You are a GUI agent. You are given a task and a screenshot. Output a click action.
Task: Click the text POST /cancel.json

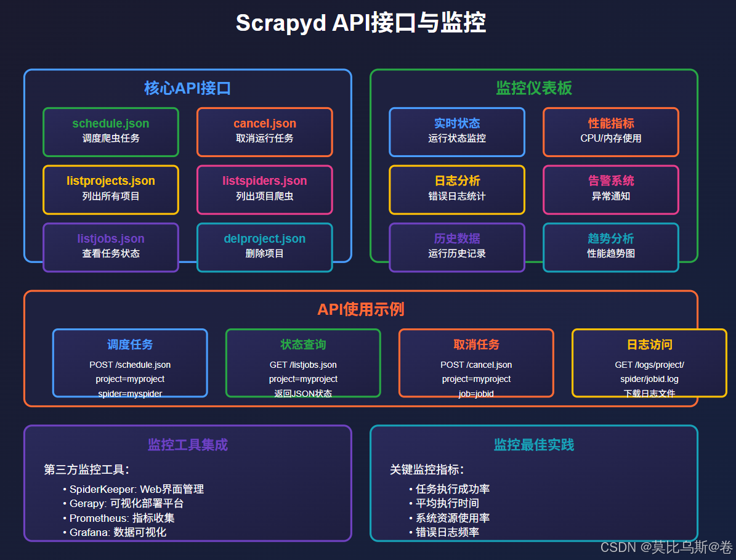477,365
